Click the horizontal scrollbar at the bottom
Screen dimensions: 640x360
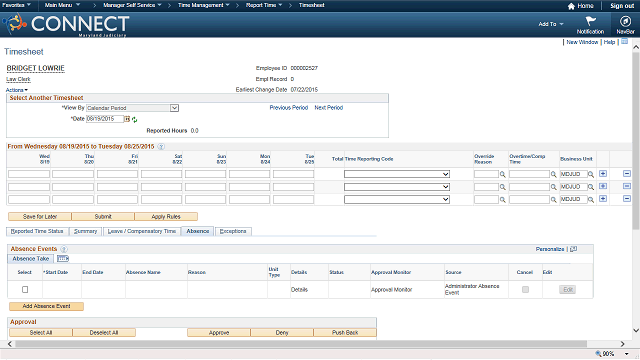coord(301,344)
